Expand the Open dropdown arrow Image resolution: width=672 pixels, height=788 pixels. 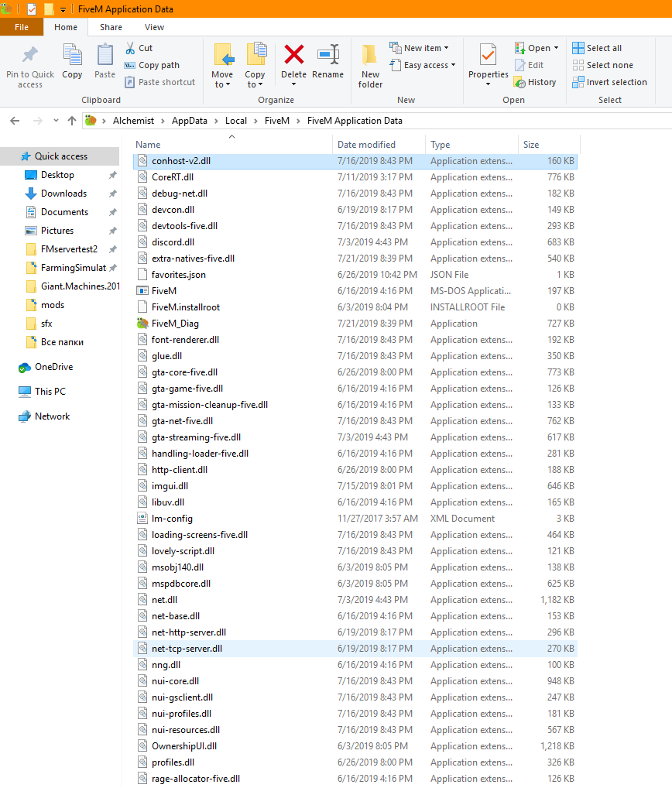coord(556,48)
